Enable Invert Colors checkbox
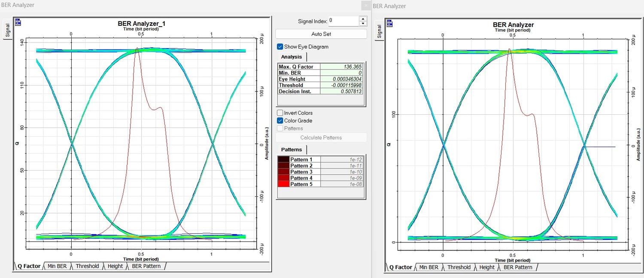 coord(280,113)
